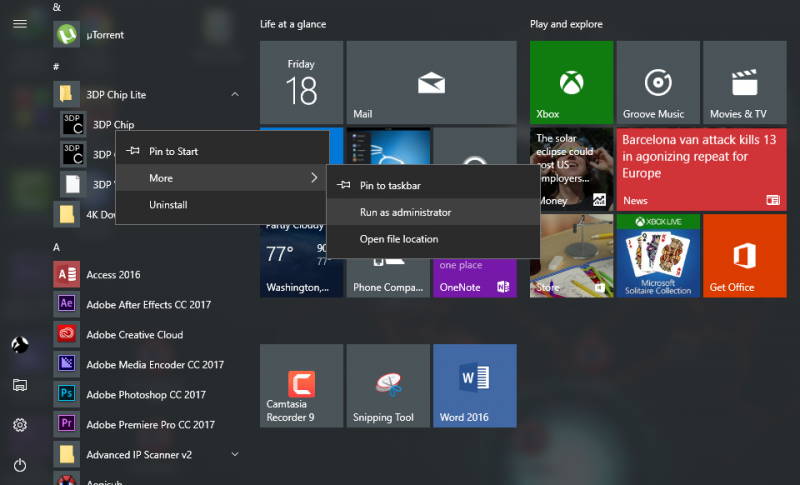Read the Barcelona news tile
800x485 pixels.
700,169
